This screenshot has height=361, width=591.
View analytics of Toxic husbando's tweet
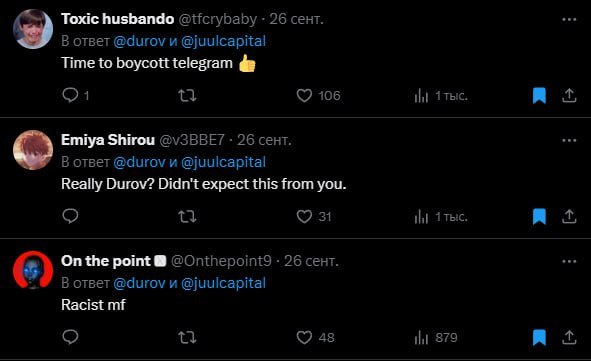coord(421,96)
